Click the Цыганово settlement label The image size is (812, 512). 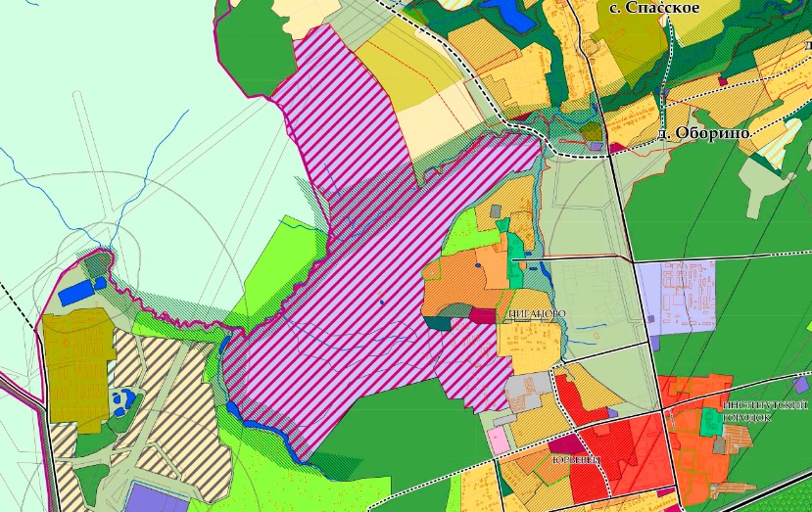coord(536,314)
